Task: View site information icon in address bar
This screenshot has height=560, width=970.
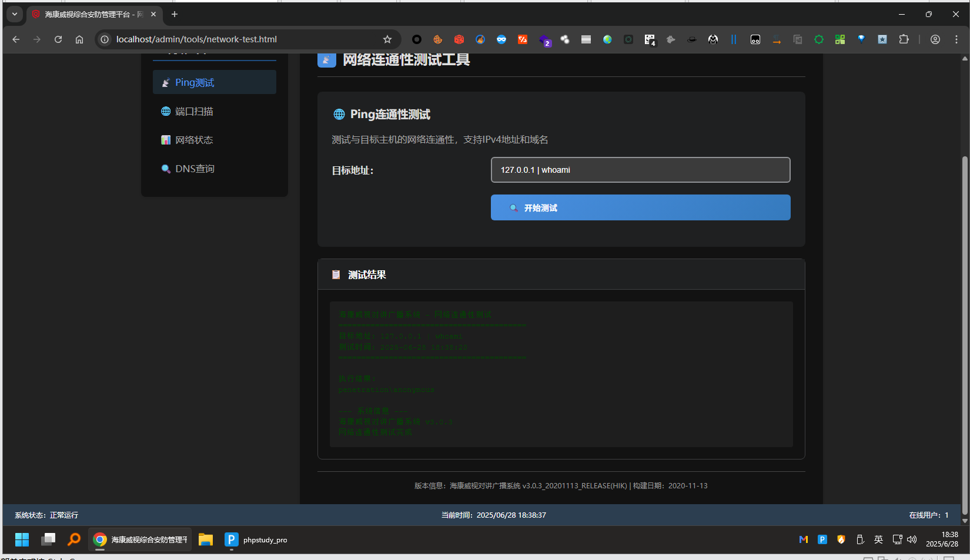Action: tap(105, 39)
